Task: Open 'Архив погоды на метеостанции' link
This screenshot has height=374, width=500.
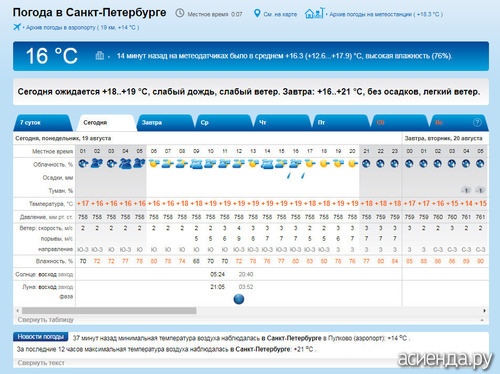Action: pos(386,14)
